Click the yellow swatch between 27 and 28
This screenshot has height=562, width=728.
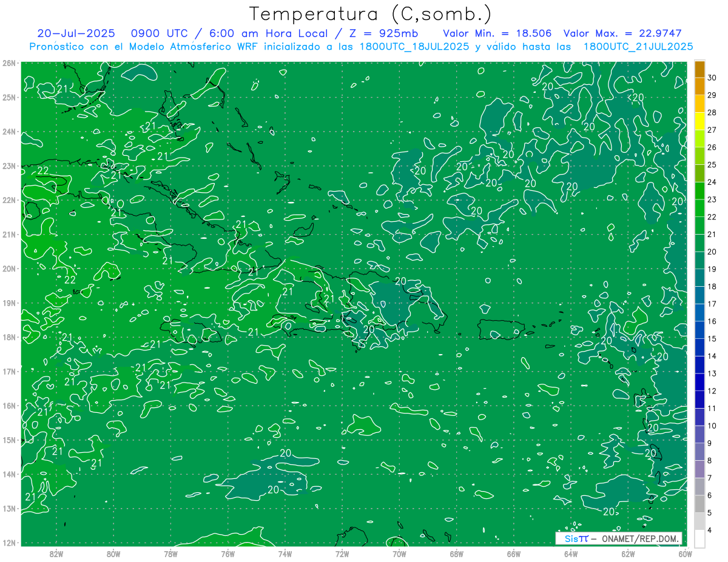[x=699, y=121]
